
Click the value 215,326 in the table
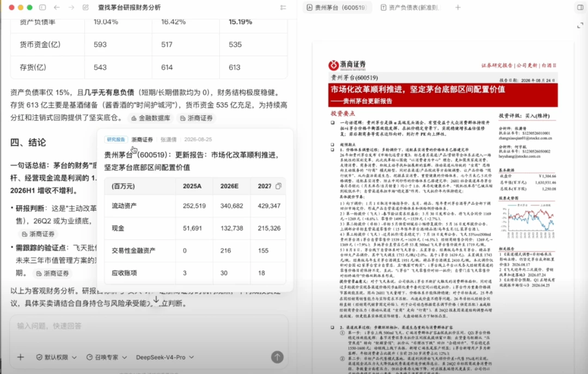pos(269,228)
